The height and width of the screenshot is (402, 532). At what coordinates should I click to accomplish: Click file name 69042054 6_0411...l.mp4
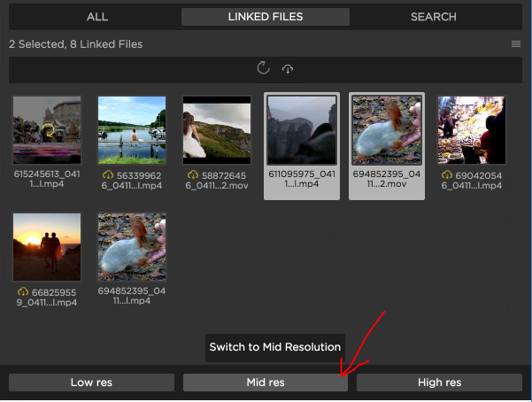[472, 181]
